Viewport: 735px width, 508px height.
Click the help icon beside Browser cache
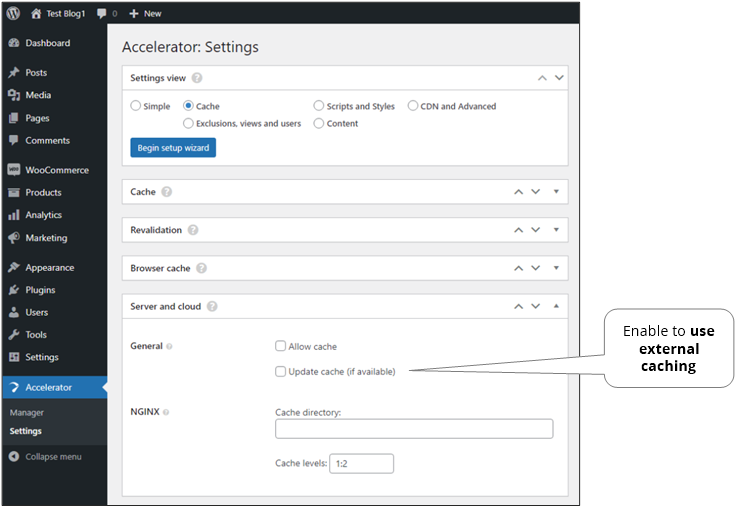pos(201,268)
